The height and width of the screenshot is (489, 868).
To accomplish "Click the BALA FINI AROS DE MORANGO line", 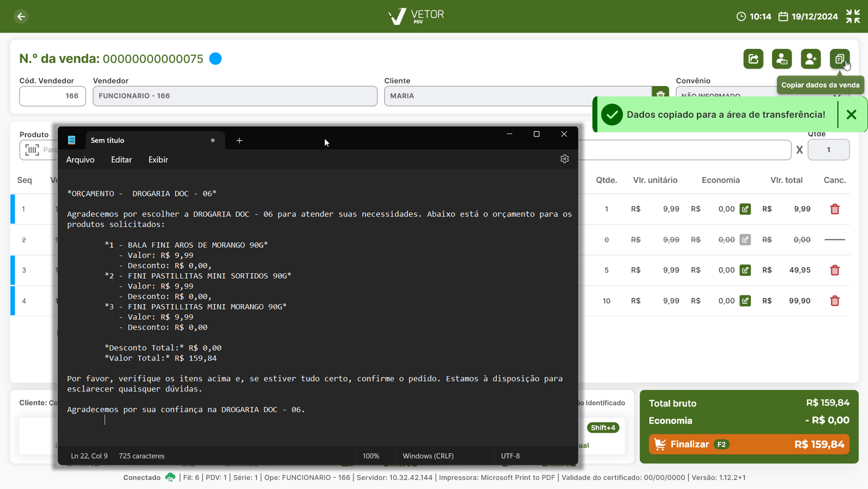I will (186, 245).
